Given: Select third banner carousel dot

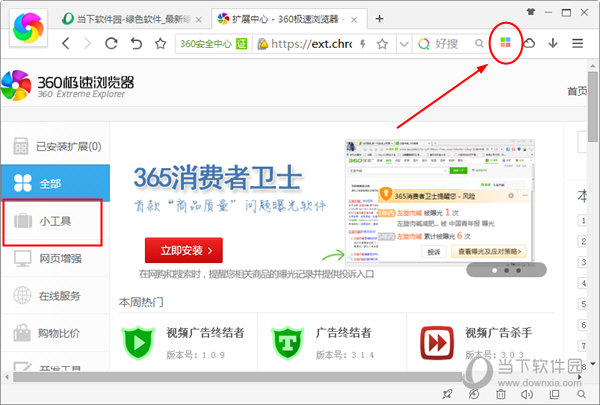Looking at the screenshot, I should click(518, 270).
